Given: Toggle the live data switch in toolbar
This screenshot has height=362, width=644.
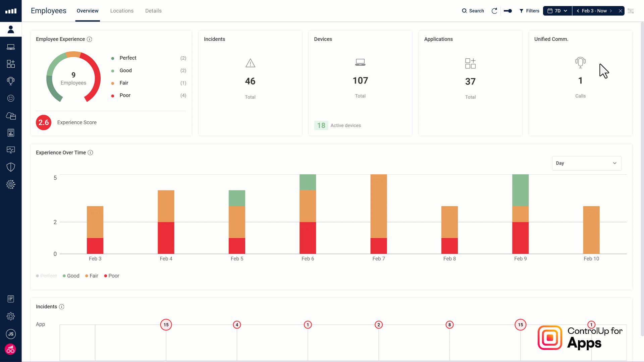Looking at the screenshot, I should click(508, 11).
